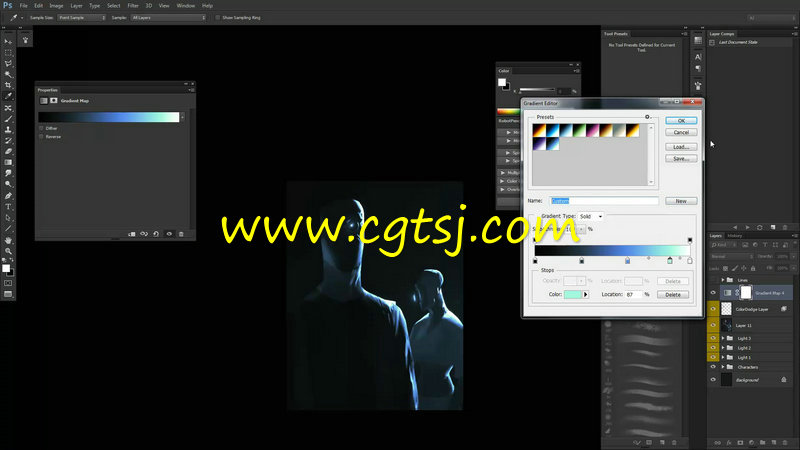Open the File menu
800x450 pixels.
coord(23,6)
